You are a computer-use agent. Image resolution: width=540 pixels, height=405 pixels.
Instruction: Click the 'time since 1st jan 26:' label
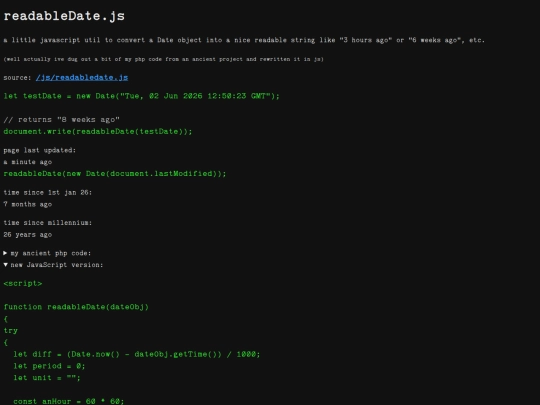[x=48, y=193]
